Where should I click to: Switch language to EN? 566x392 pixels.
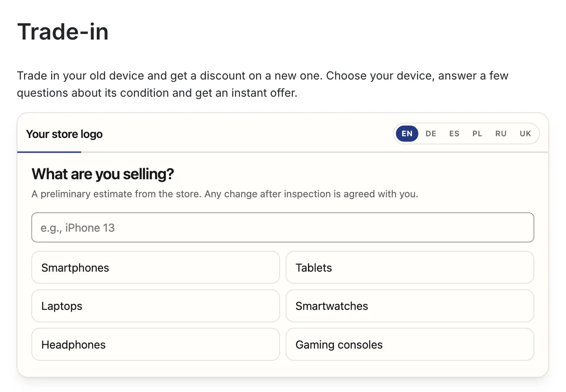[x=407, y=134]
